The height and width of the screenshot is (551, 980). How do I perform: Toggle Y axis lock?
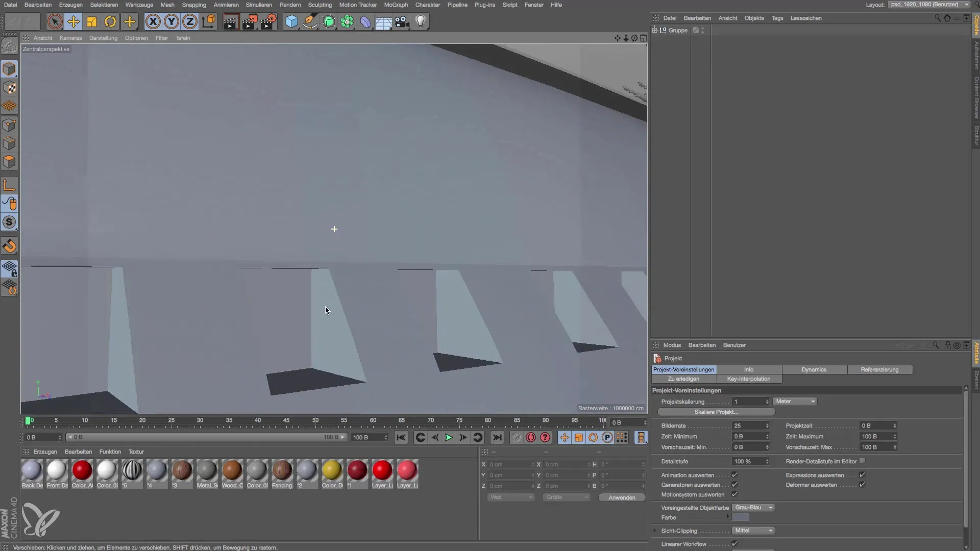pyautogui.click(x=171, y=22)
